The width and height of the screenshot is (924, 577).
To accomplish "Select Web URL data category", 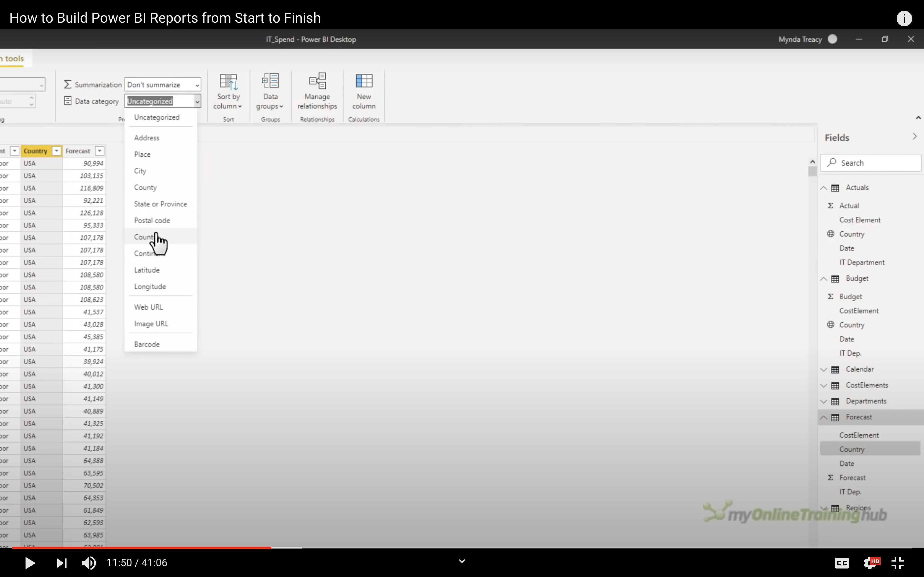I will 148,307.
